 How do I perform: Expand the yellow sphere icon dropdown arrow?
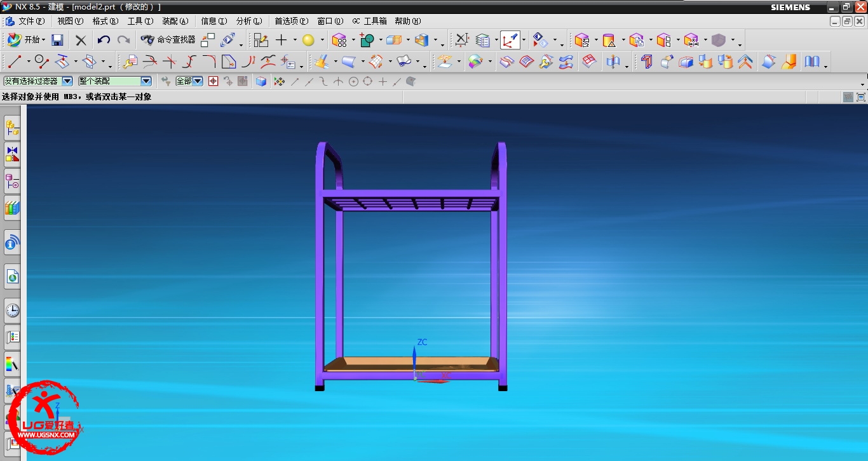322,40
